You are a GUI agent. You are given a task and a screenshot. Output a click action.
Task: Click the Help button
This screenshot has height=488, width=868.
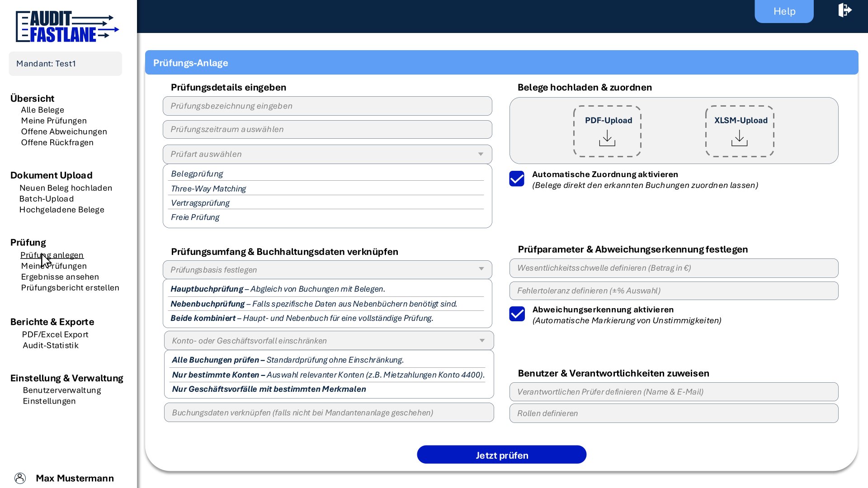pyautogui.click(x=784, y=11)
